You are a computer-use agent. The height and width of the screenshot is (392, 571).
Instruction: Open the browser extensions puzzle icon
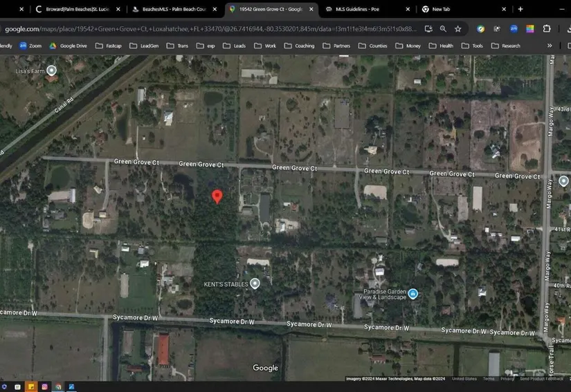547,29
